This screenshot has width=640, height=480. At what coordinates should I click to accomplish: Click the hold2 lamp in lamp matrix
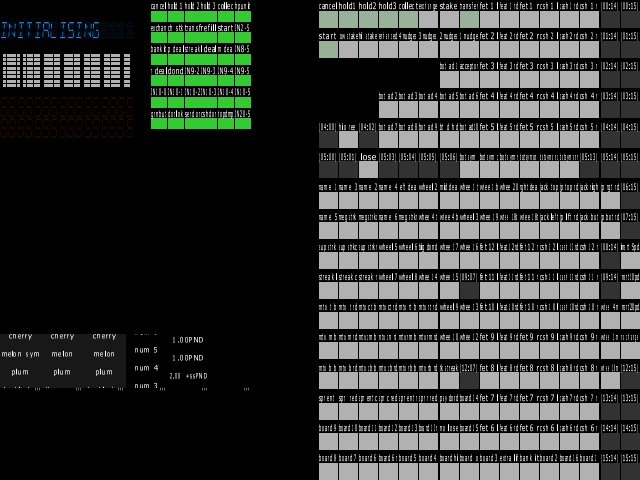click(x=368, y=20)
